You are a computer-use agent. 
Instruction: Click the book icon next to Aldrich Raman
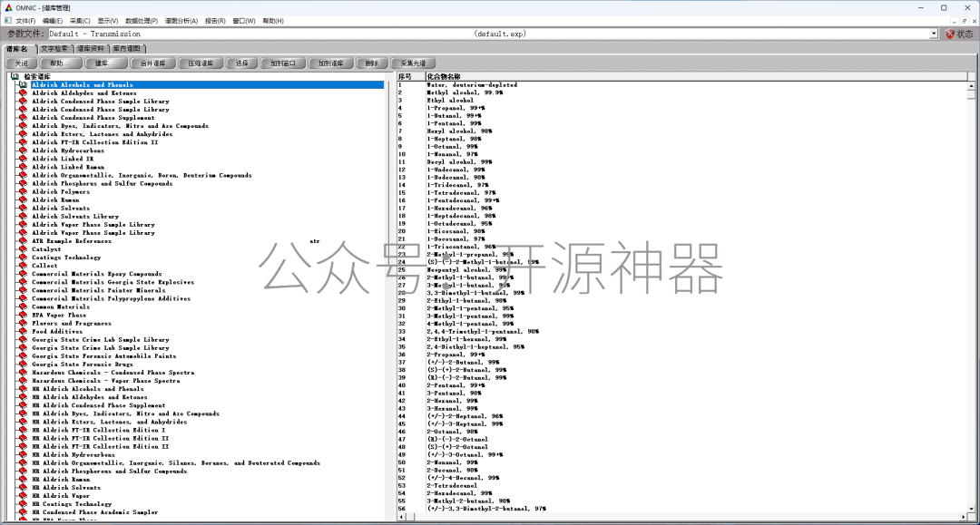pyautogui.click(x=23, y=199)
